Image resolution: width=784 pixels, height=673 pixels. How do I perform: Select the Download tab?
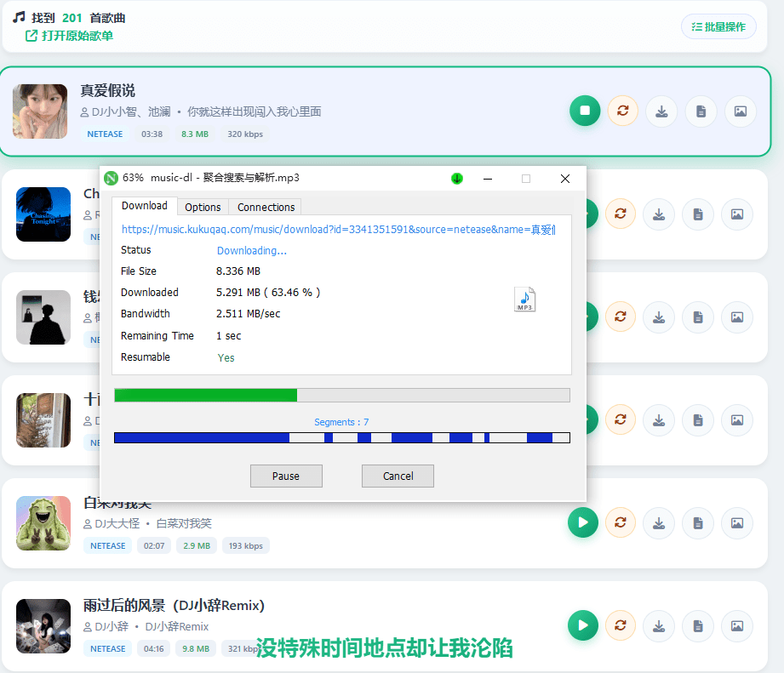click(x=145, y=206)
